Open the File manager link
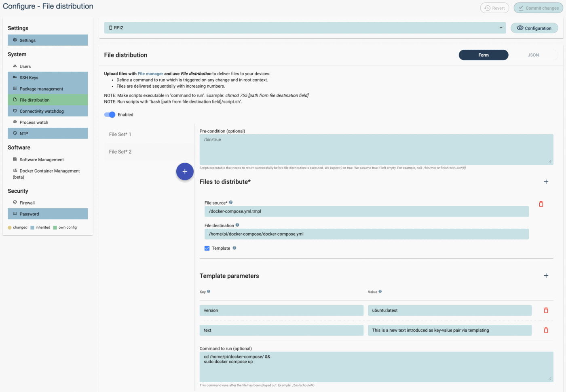Image resolution: width=566 pixels, height=392 pixels. click(150, 74)
